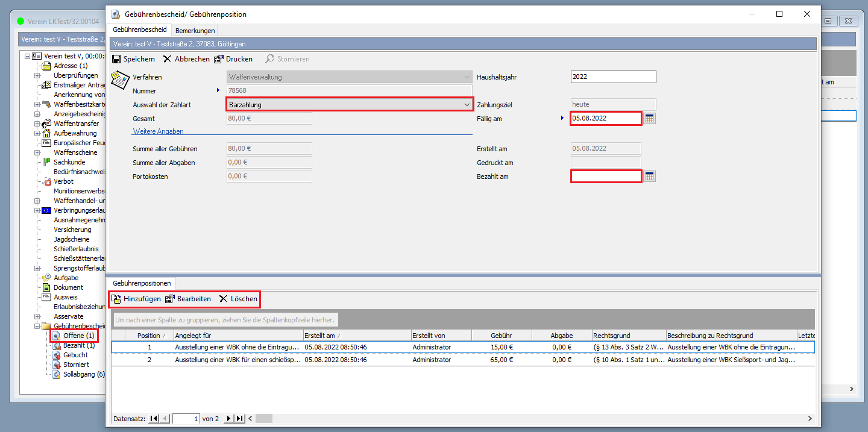Screen dimensions: 868x432
Task: Open calendar picker for Fällig am
Action: click(649, 119)
